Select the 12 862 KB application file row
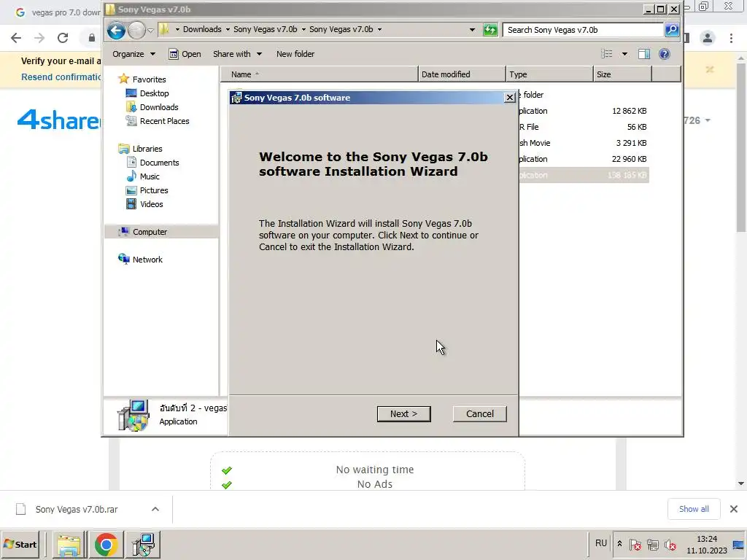 point(584,111)
